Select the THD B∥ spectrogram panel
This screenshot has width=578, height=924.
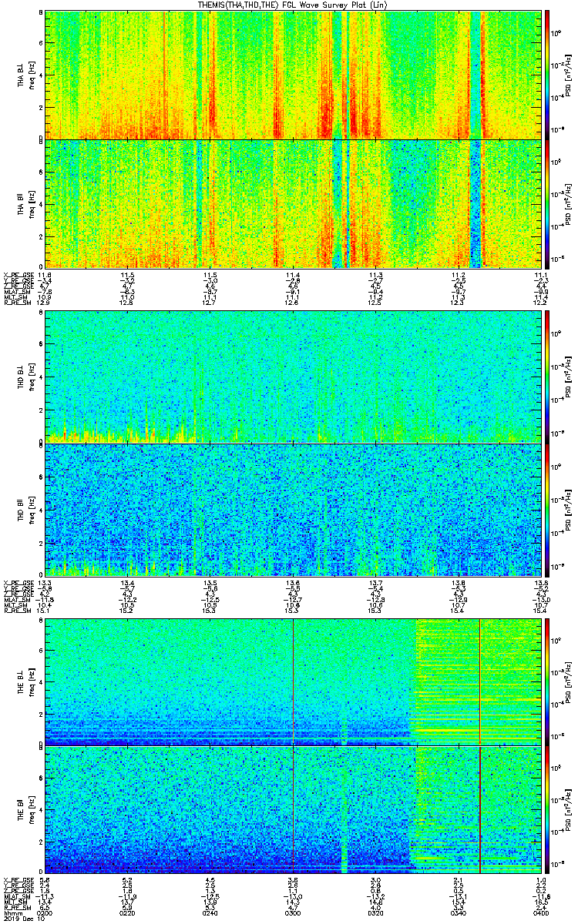click(293, 508)
